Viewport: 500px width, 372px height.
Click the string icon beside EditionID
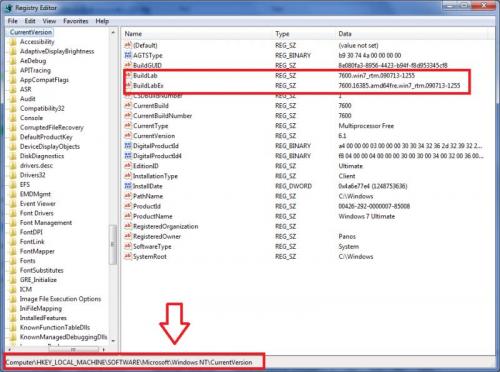[128, 166]
